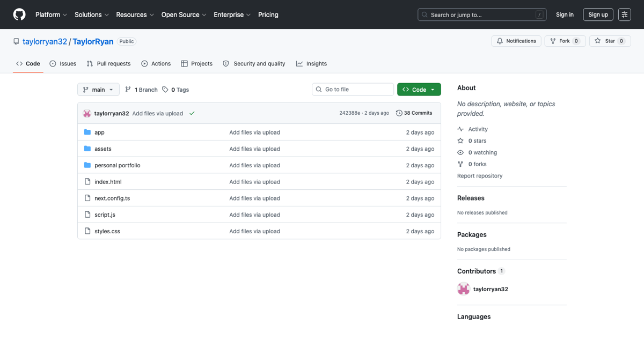Click the Sign up button
Viewport: 644px width, 362px height.
pyautogui.click(x=598, y=14)
